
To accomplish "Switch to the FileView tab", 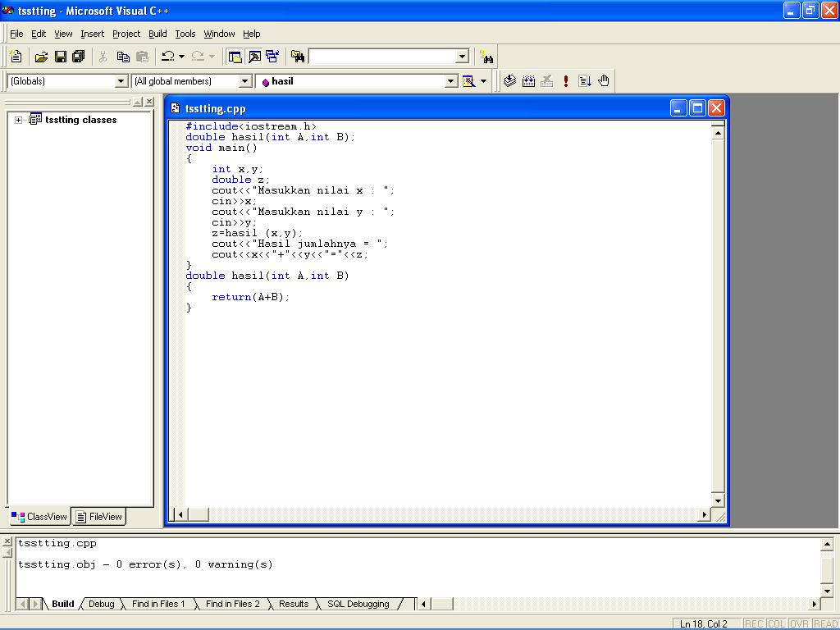I will pyautogui.click(x=98, y=517).
